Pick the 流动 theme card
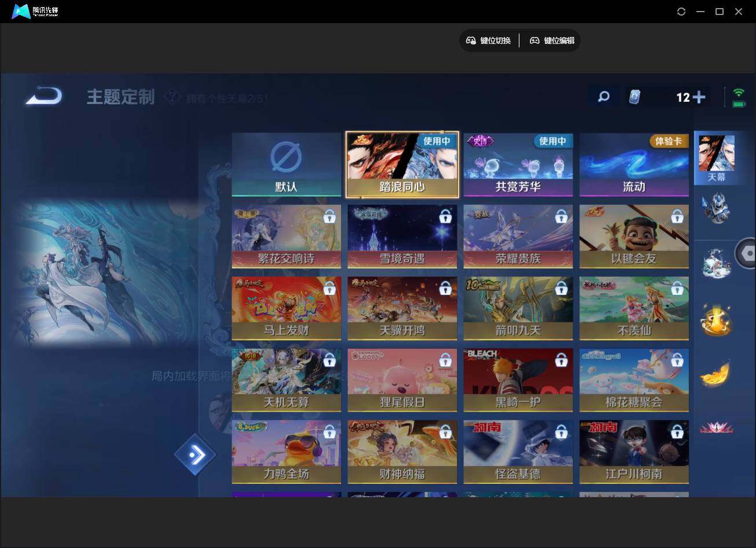 click(634, 165)
